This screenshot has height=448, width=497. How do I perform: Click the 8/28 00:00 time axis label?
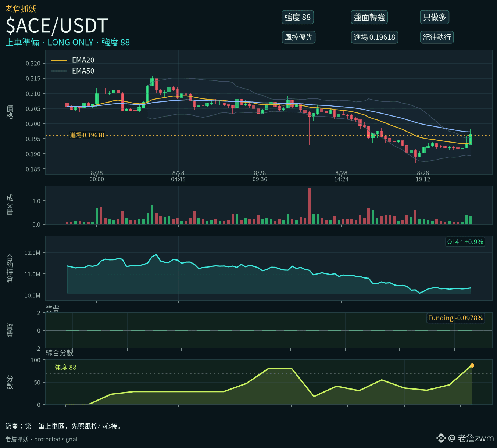(x=97, y=176)
